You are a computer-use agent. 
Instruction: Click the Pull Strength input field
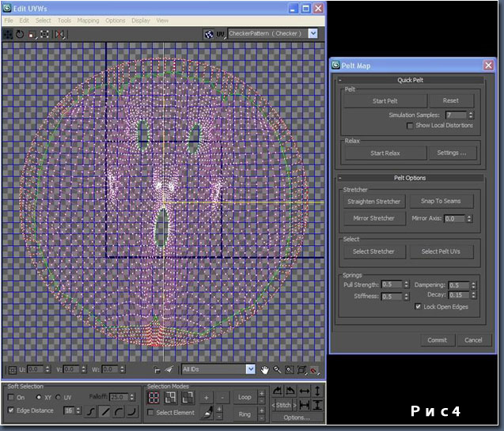391,284
